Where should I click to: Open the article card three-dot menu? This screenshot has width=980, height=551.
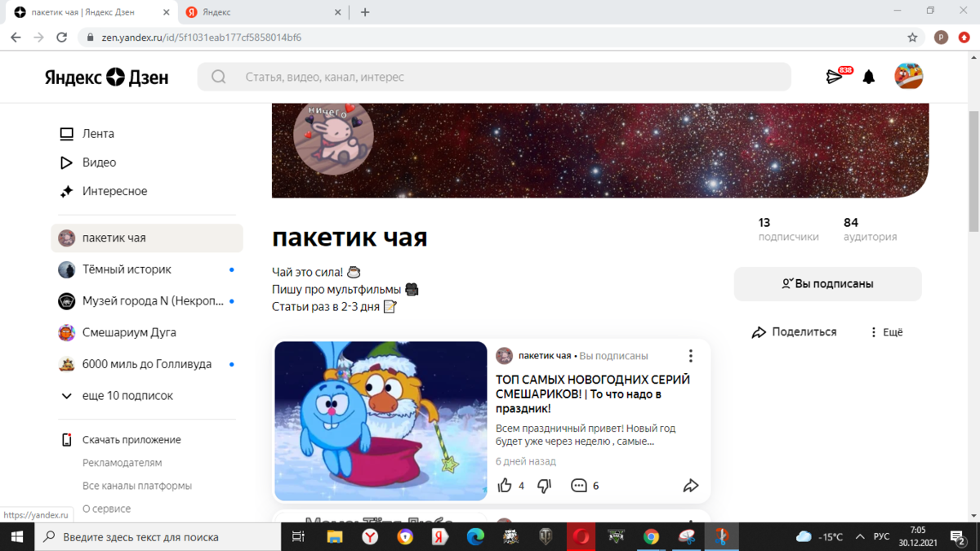691,356
